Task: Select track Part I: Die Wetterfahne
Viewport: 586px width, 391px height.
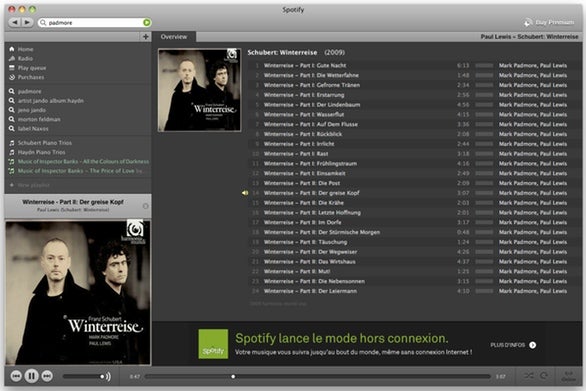Action: pos(415,75)
